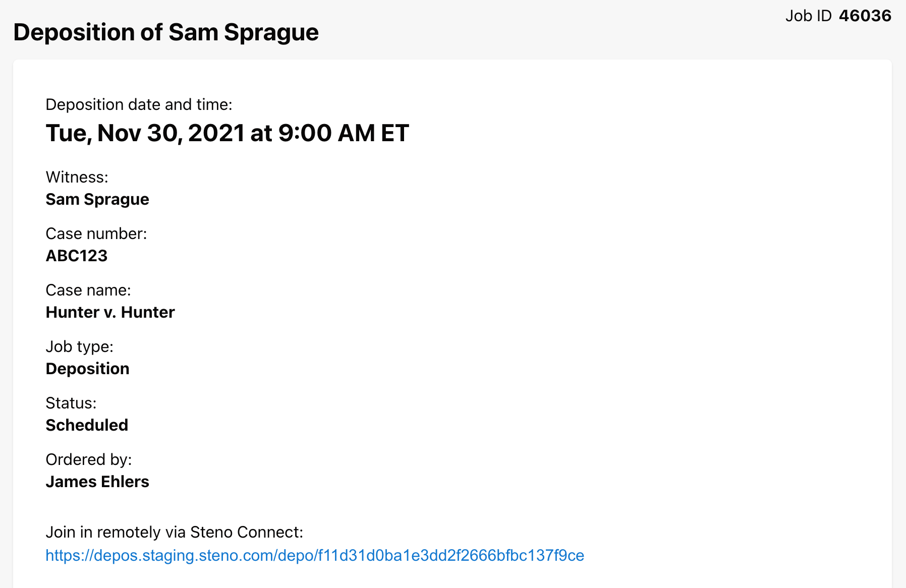
Task: Select the witness name Sam Sprague
Action: [97, 199]
